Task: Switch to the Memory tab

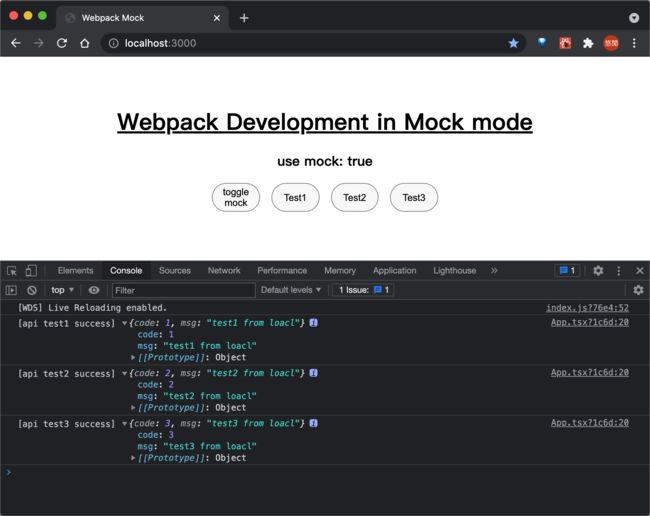Action: pyautogui.click(x=340, y=271)
